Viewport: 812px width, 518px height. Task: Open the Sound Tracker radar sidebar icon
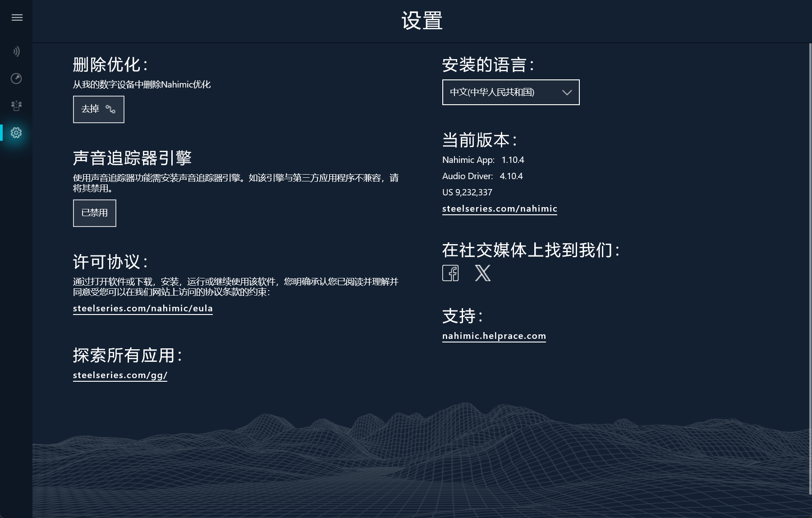(x=16, y=79)
